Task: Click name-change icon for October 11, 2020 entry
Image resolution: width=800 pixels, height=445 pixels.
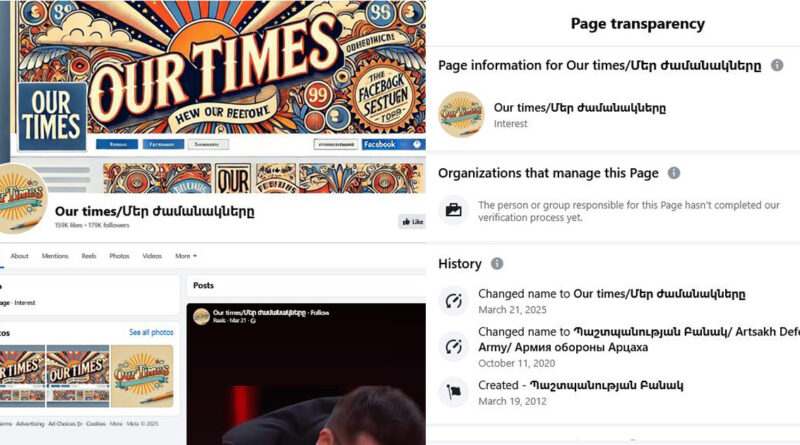Action: (x=454, y=347)
